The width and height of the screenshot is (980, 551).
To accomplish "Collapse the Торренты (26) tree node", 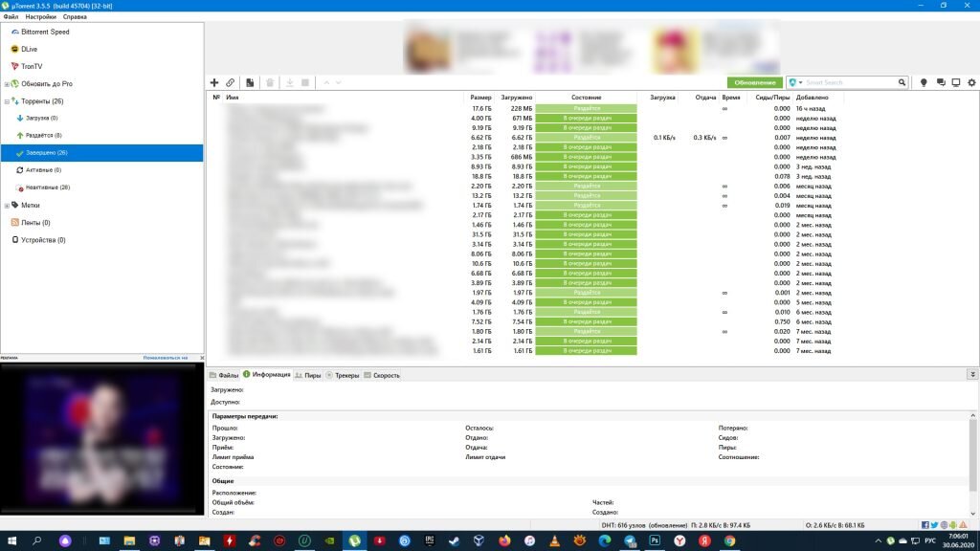I will (x=7, y=101).
